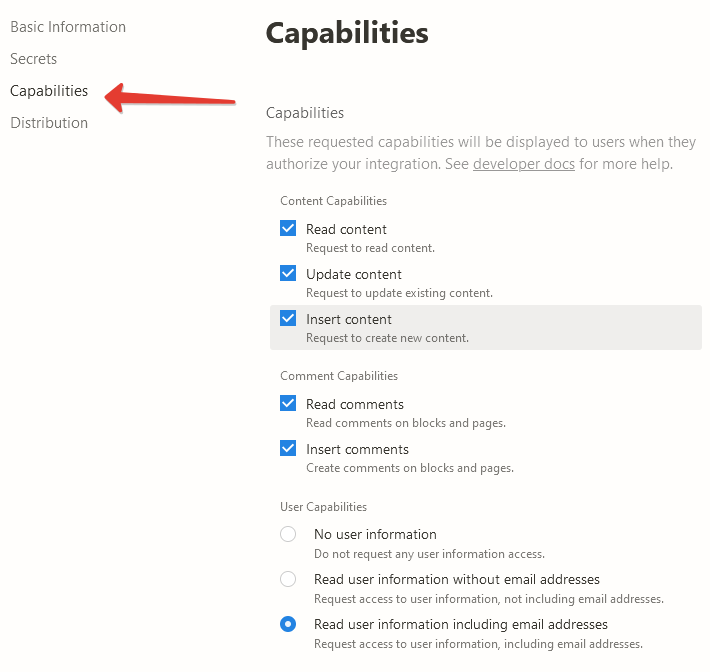
Task: Uncheck the Read content checkbox
Action: [288, 228]
